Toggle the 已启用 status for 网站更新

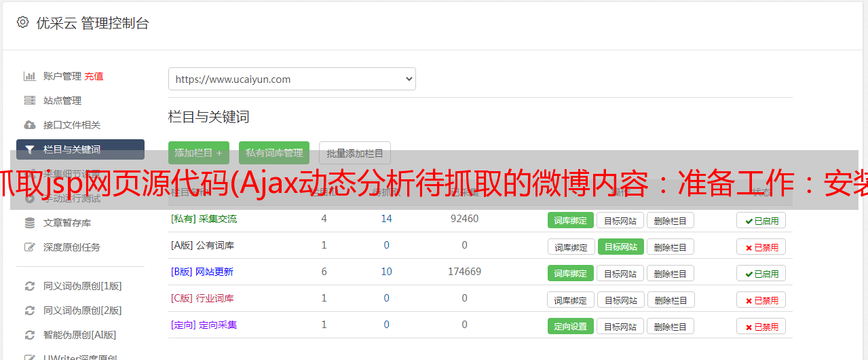tap(761, 273)
